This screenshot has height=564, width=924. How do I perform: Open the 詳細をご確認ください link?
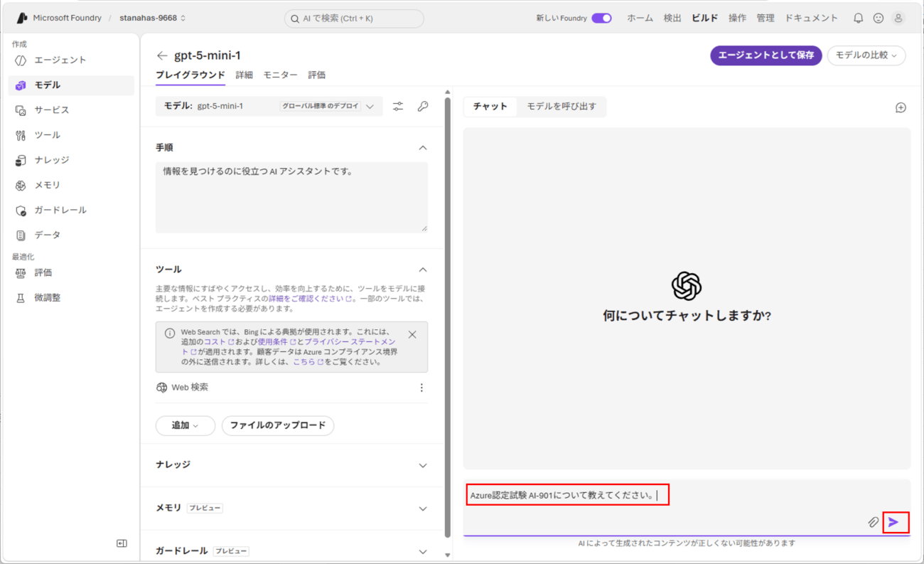click(x=310, y=299)
